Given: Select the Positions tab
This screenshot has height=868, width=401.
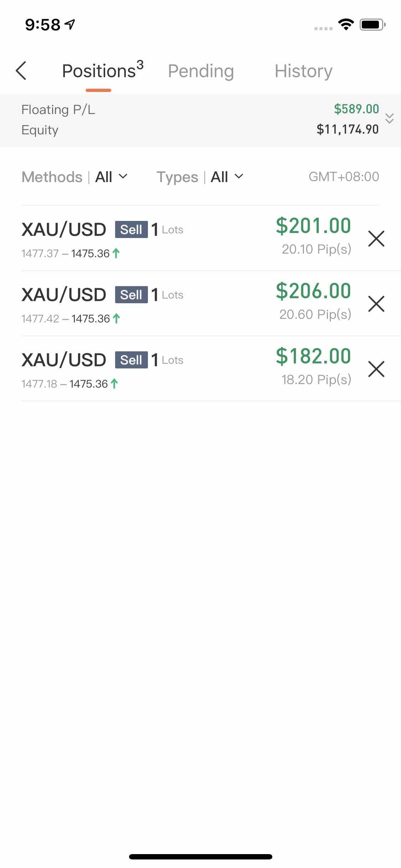Looking at the screenshot, I should [x=102, y=70].
